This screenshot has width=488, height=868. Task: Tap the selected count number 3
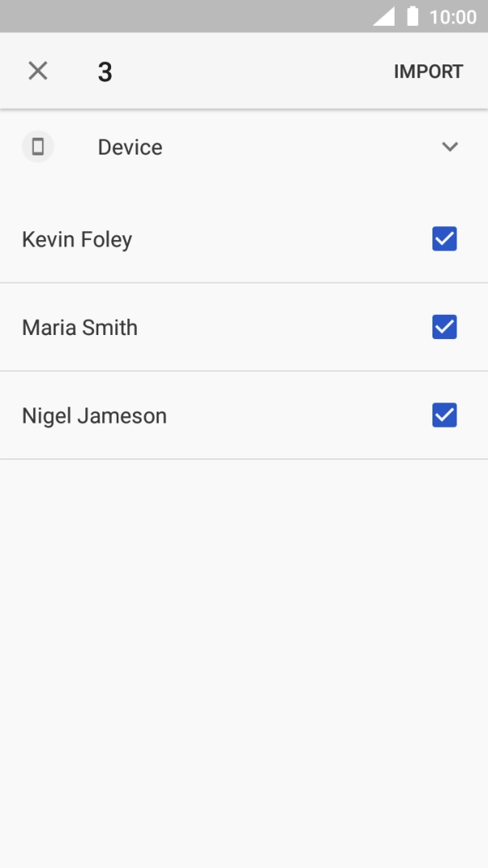coord(105,72)
